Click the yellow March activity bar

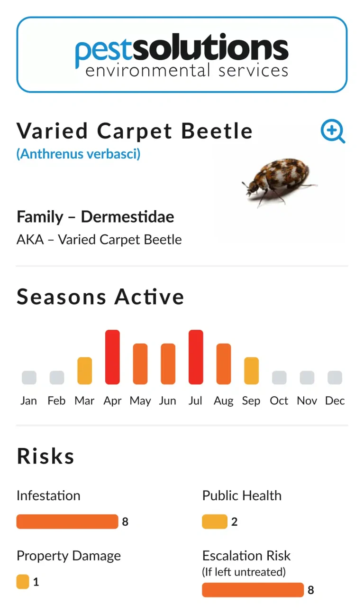coord(84,371)
